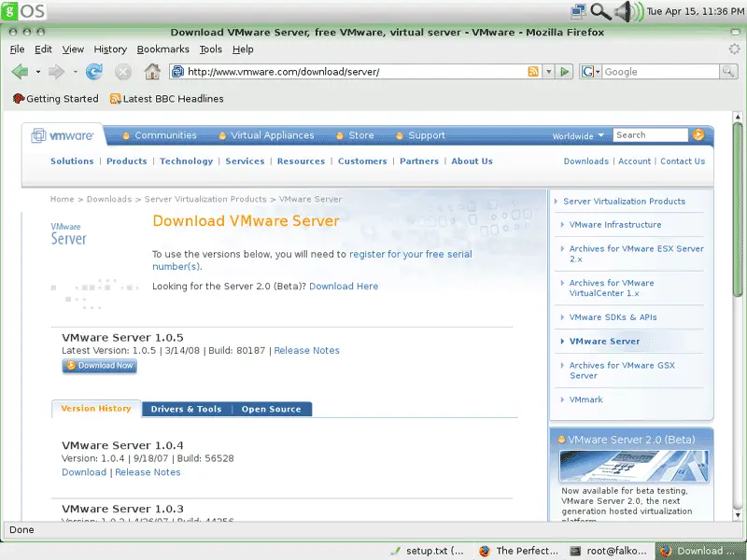This screenshot has height=560, width=747.
Task: Open the Edit menu
Action: coord(43,49)
